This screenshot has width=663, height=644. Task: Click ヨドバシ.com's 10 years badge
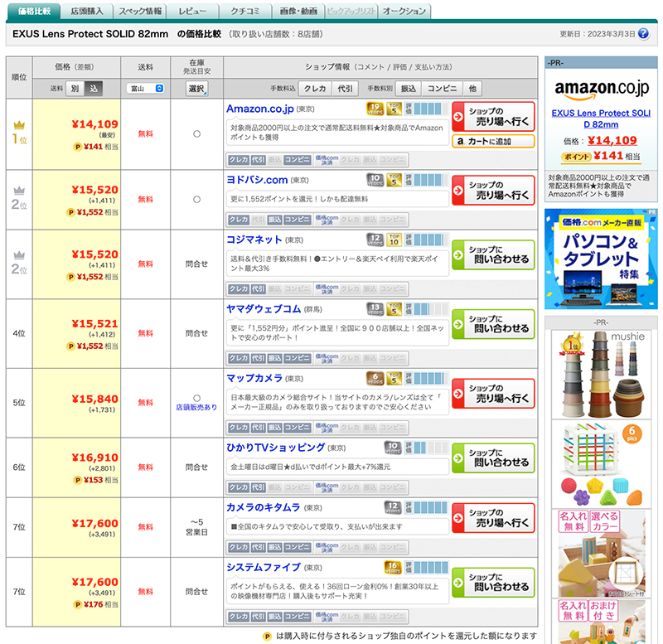tap(375, 180)
